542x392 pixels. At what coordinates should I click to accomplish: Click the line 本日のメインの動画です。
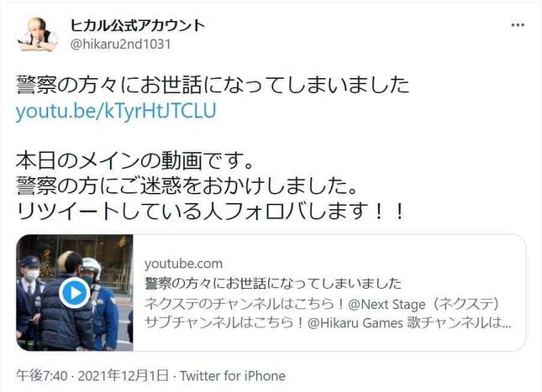click(x=134, y=161)
